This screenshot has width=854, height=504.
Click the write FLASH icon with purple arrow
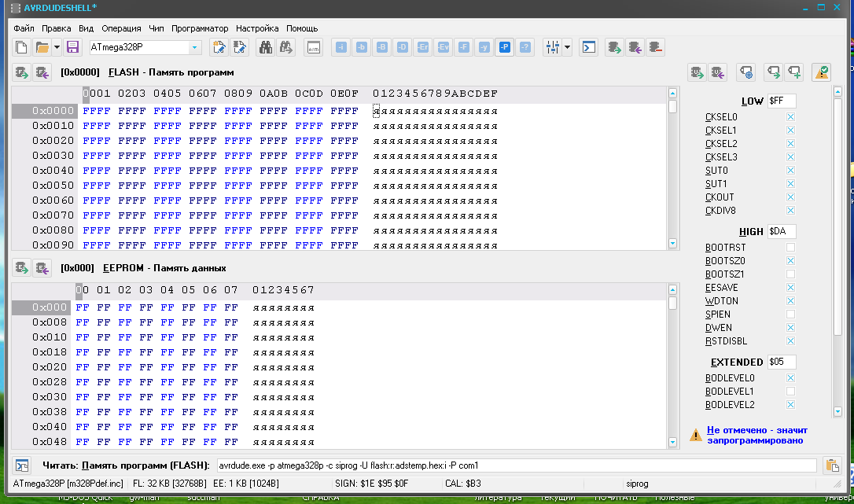(x=42, y=72)
